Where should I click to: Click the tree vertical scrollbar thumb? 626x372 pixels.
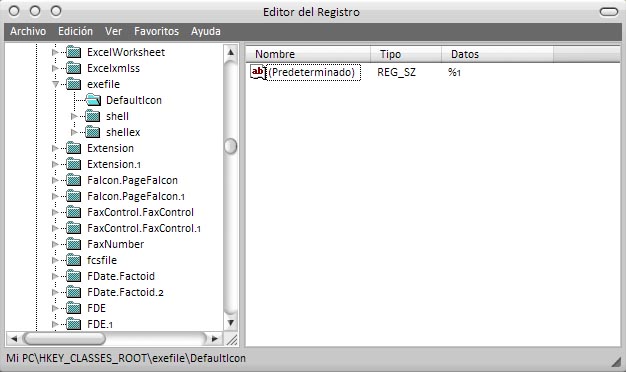tap(231, 146)
